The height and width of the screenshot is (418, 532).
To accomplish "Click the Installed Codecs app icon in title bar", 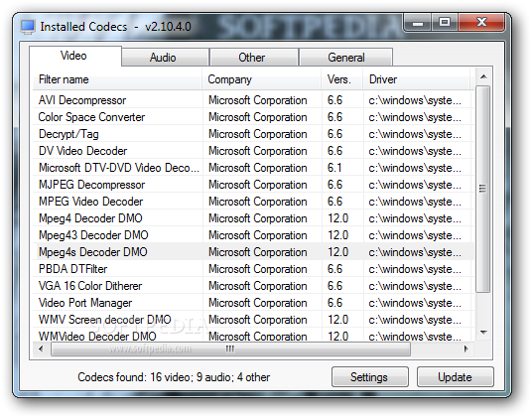I will pyautogui.click(x=28, y=27).
